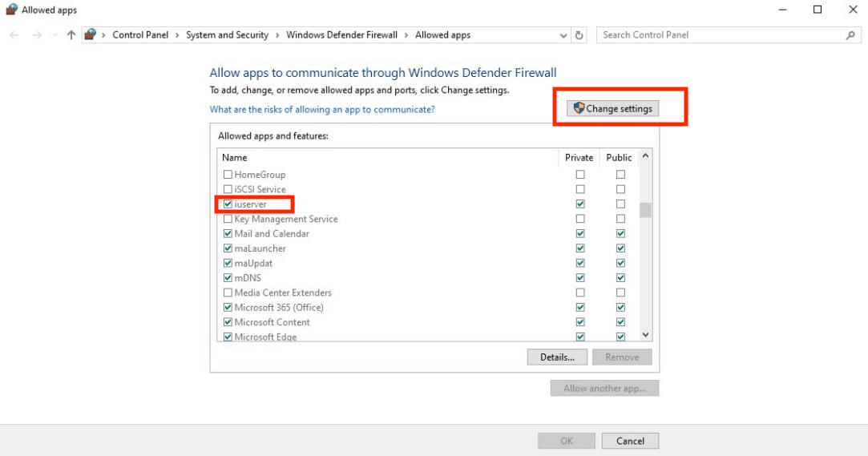This screenshot has height=456, width=868.
Task: Enable Public checkbox for iuserver
Action: tap(620, 204)
